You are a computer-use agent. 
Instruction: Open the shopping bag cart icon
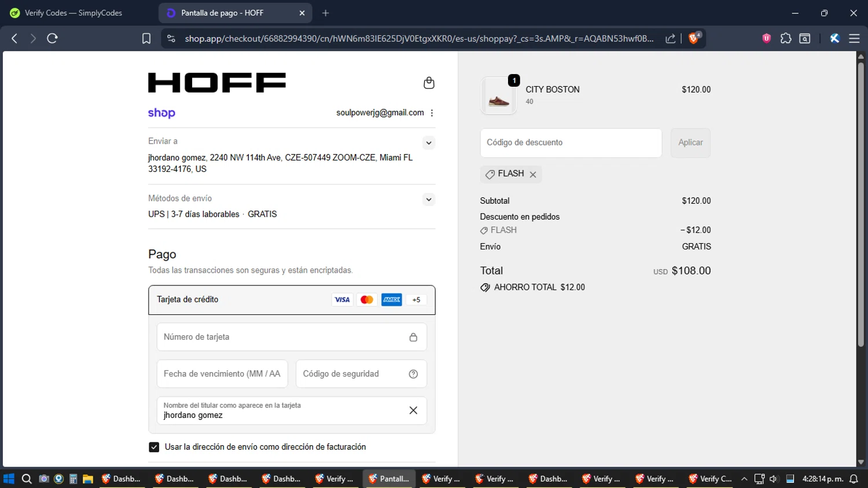[429, 83]
